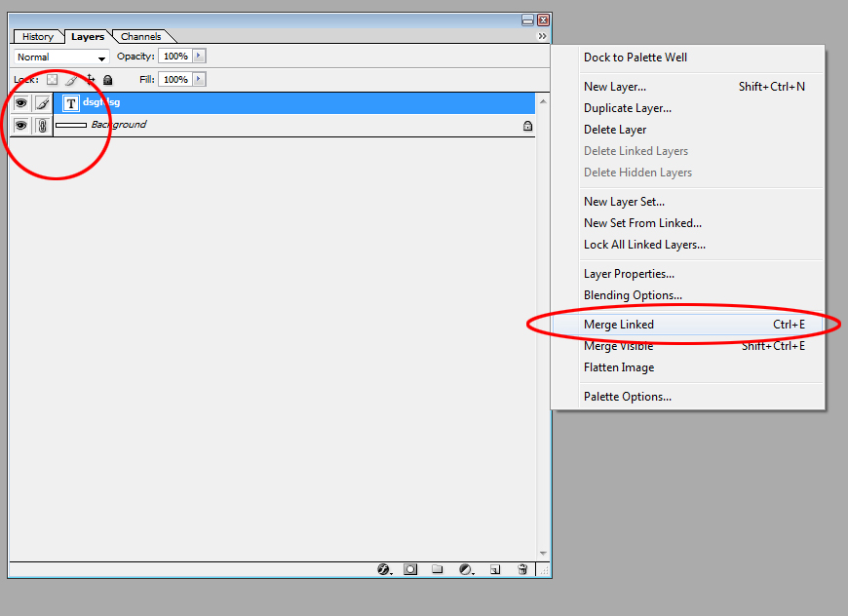Switch to the Channels tab
The image size is (848, 616).
(141, 37)
